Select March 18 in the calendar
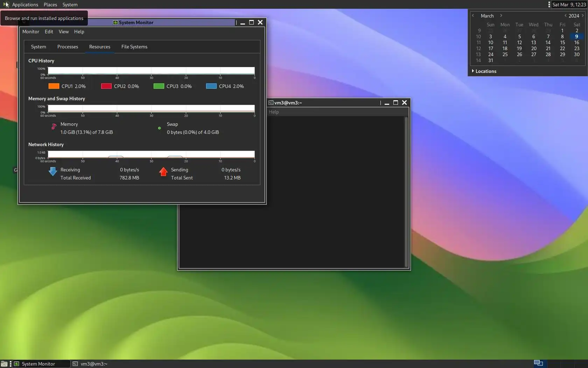Screen dimensions: 588x368 pyautogui.click(x=505, y=48)
